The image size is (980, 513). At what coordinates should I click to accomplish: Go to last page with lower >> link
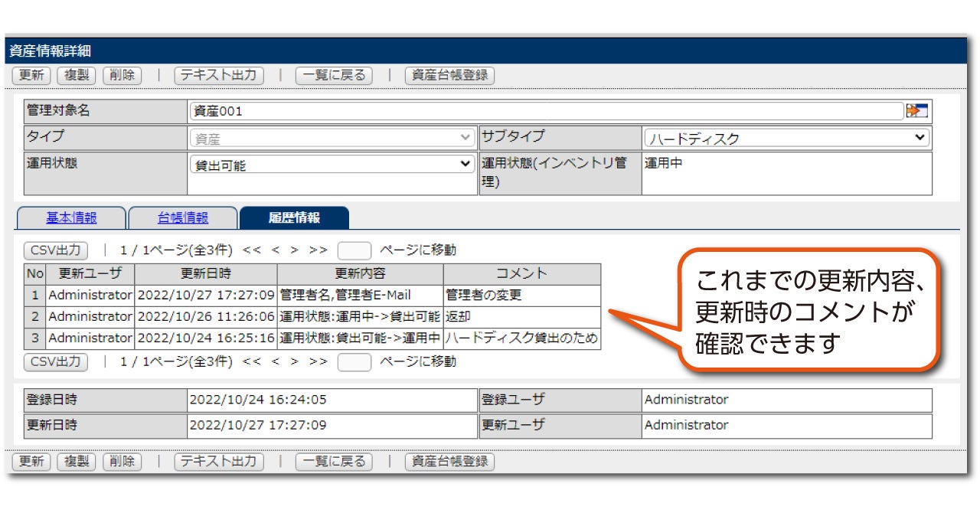tap(318, 361)
